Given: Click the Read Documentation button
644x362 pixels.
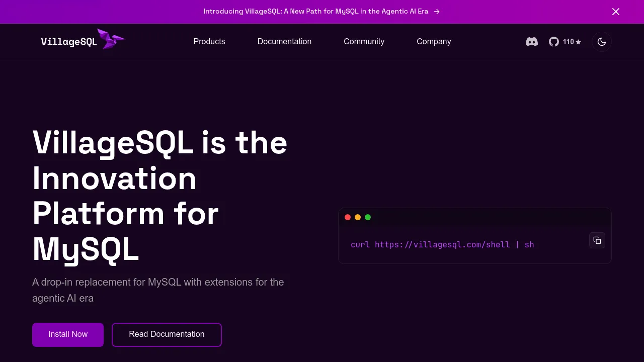Looking at the screenshot, I should (167, 334).
